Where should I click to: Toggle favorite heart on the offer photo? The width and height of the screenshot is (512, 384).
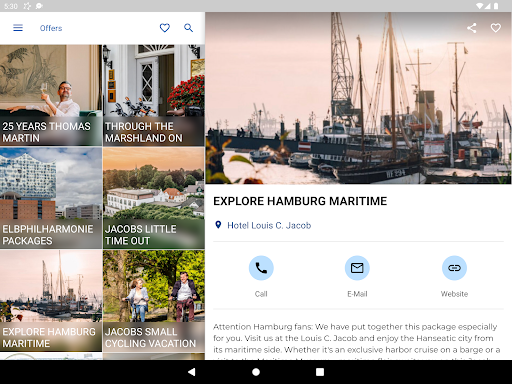tap(496, 28)
